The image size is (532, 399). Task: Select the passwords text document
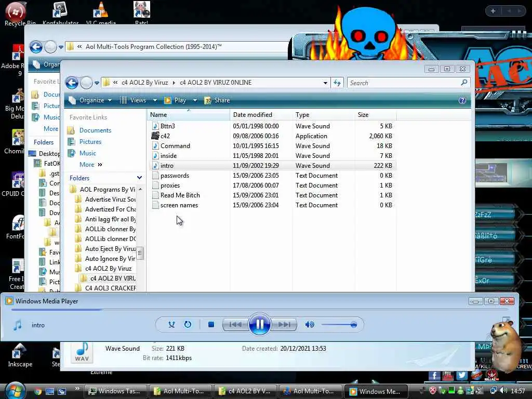(x=272, y=176)
